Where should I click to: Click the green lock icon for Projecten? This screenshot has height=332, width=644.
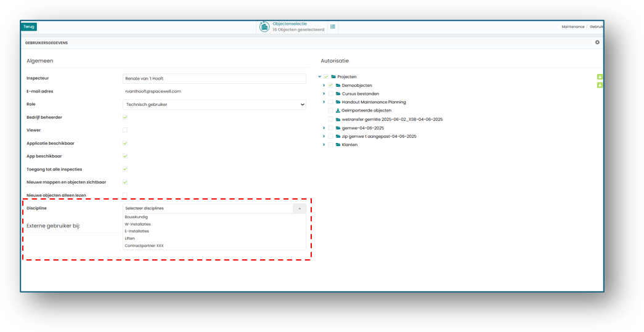(600, 77)
